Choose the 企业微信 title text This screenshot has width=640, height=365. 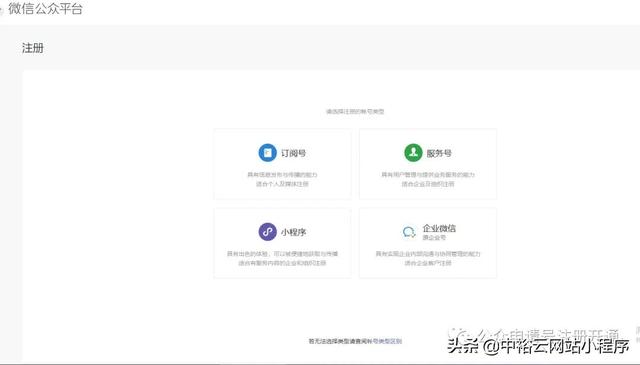click(x=439, y=228)
